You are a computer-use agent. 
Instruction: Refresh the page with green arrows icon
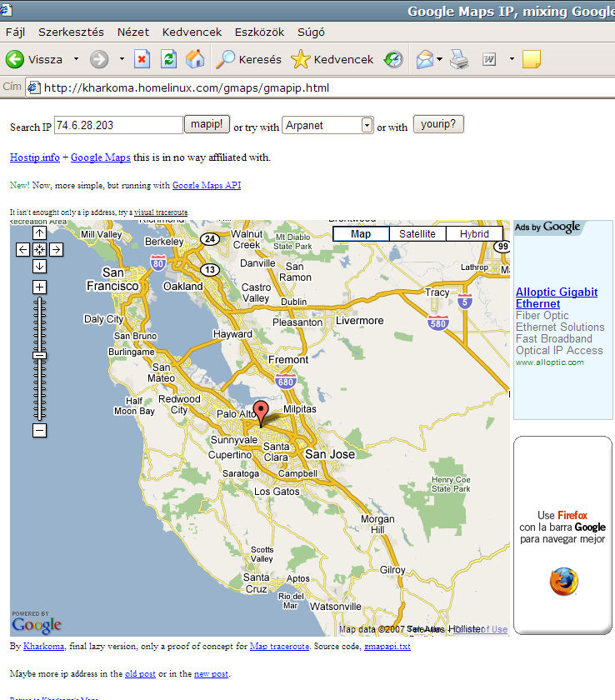click(x=168, y=59)
